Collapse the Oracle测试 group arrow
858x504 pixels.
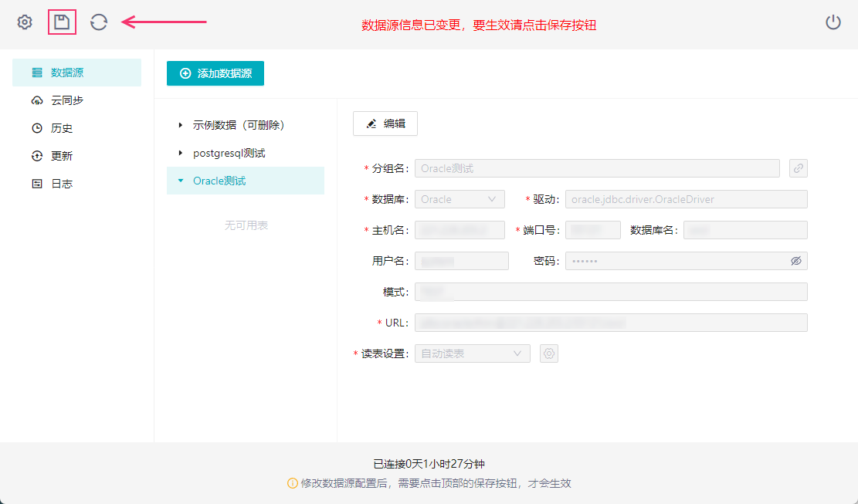181,181
